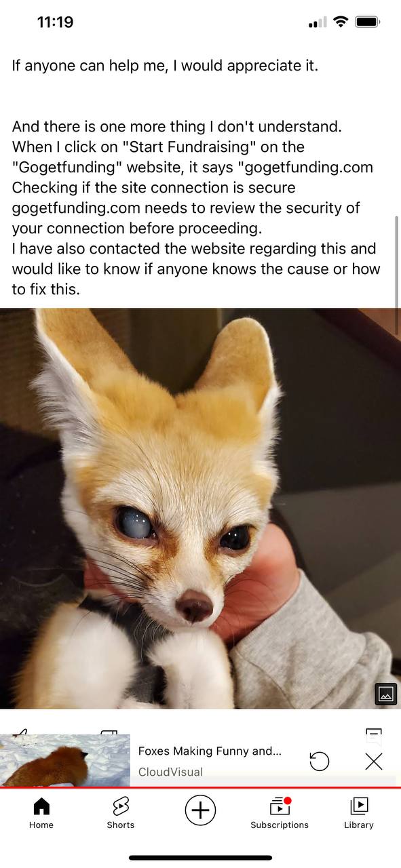Open the fennec fox photo

click(x=200, y=509)
